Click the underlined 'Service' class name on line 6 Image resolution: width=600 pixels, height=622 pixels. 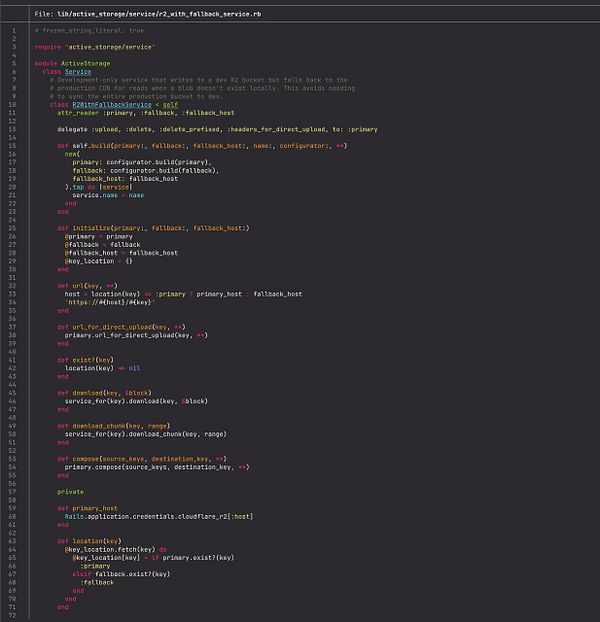[78, 72]
